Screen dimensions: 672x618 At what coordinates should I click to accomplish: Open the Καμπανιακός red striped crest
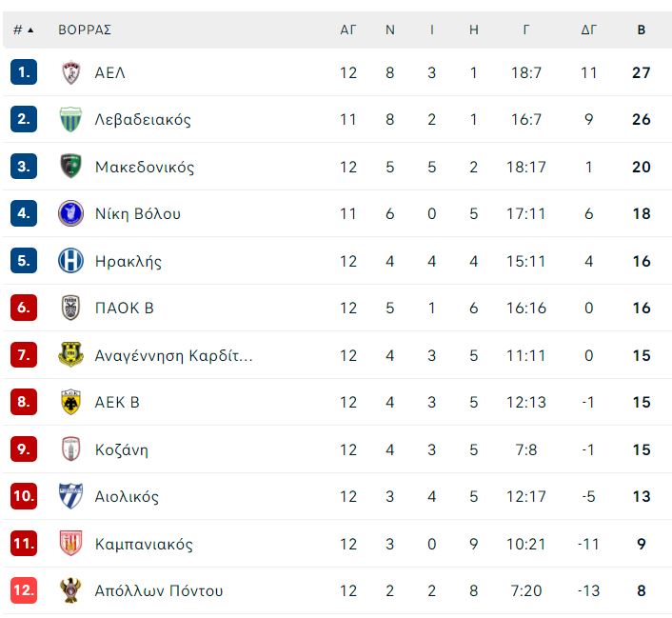tap(70, 544)
